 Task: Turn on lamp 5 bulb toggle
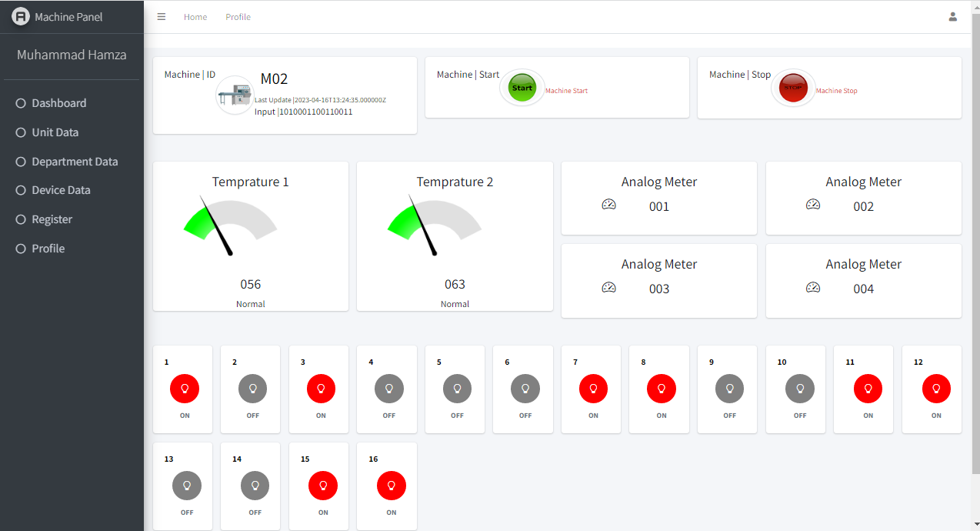456,389
